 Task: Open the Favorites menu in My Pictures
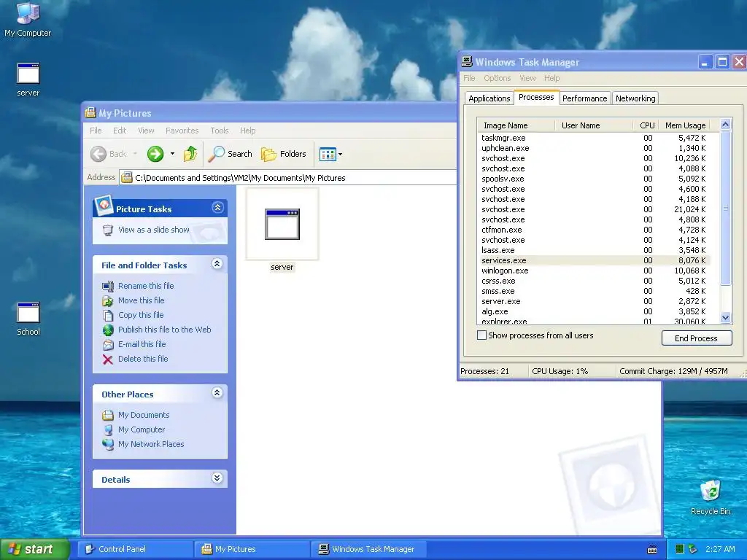(x=182, y=131)
